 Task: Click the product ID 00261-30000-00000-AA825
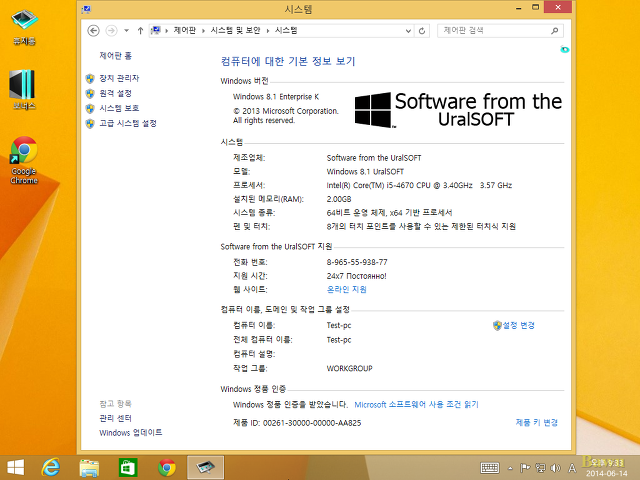pos(312,423)
